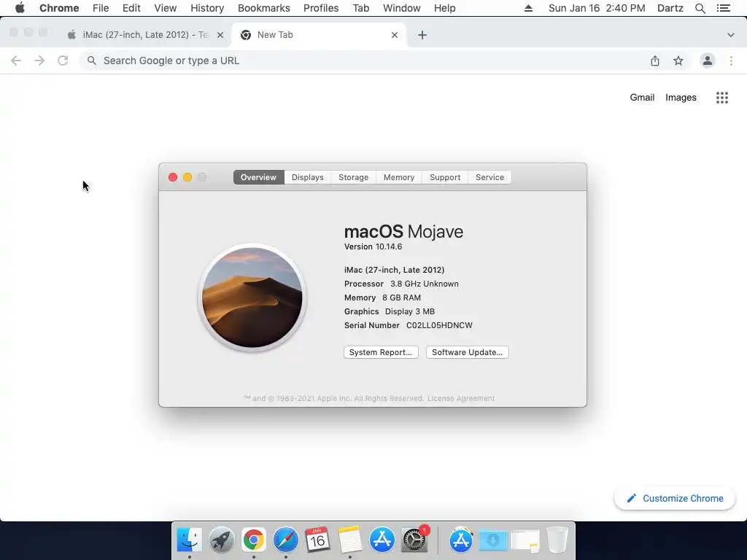Image resolution: width=747 pixels, height=560 pixels.
Task: Switch to the Memory tab
Action: (399, 177)
